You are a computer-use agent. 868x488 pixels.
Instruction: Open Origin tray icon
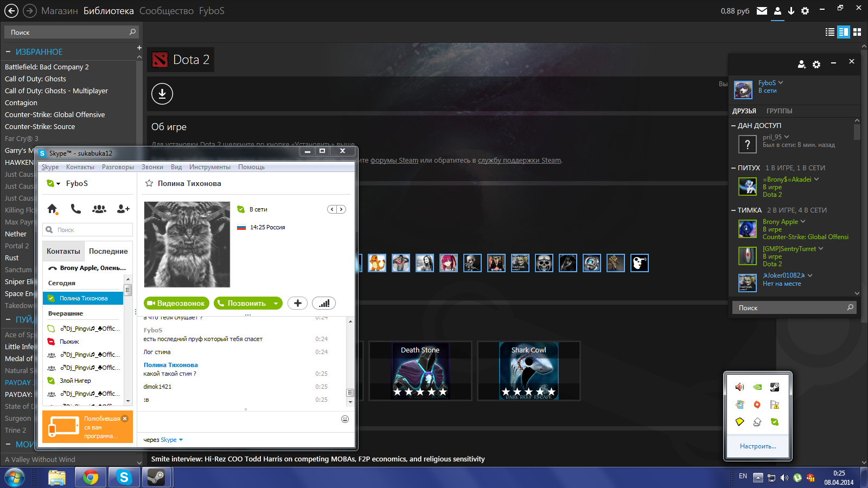coord(757,404)
